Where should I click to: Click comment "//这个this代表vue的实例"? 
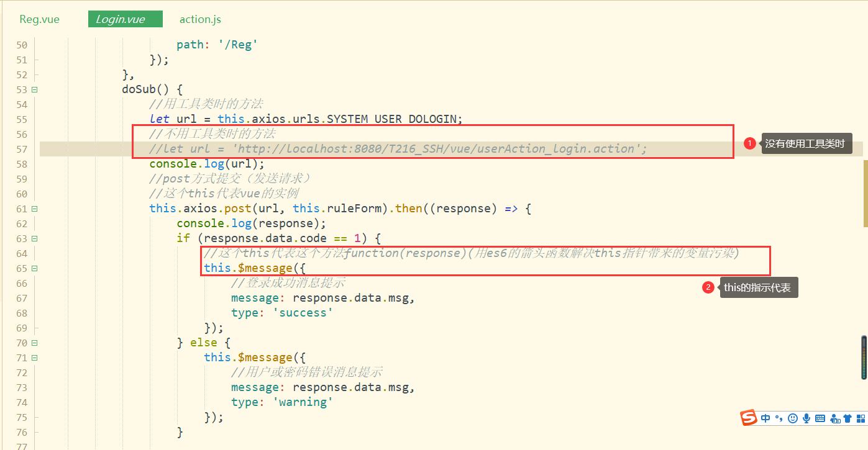(x=224, y=194)
